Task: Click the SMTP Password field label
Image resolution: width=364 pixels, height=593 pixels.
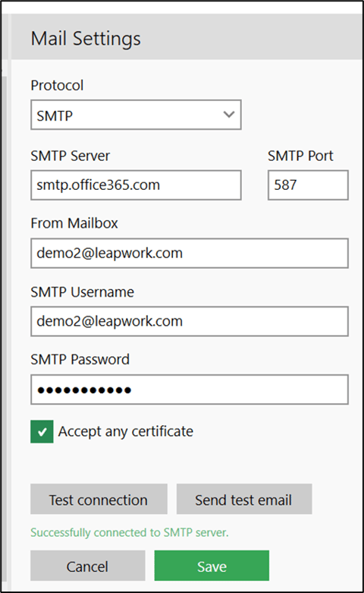Action: 80,359
